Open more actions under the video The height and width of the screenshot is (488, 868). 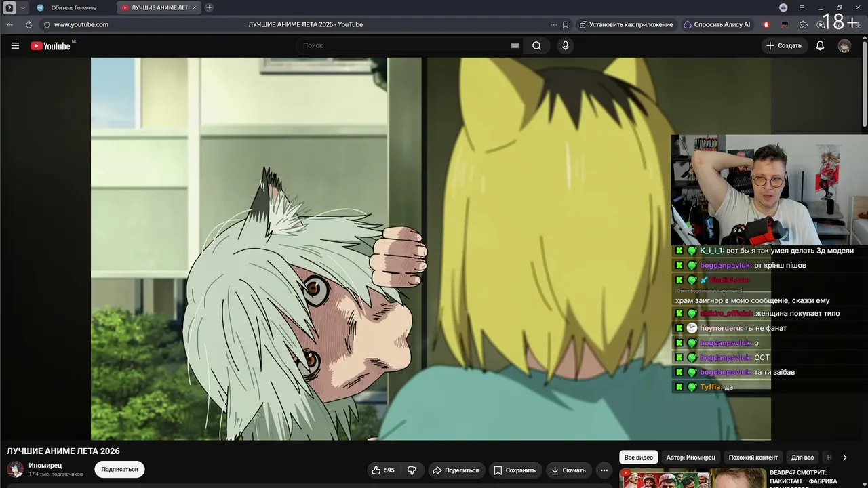pos(604,470)
